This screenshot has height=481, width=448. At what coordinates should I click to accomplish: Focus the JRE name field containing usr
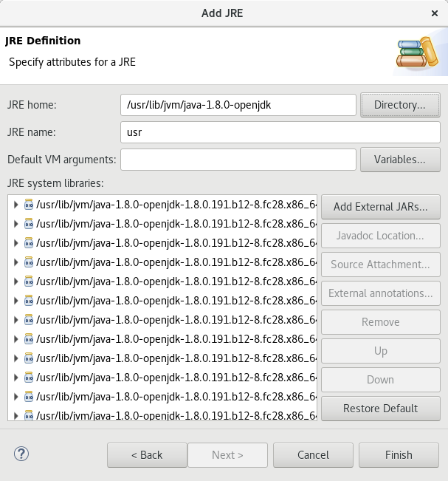[280, 132]
